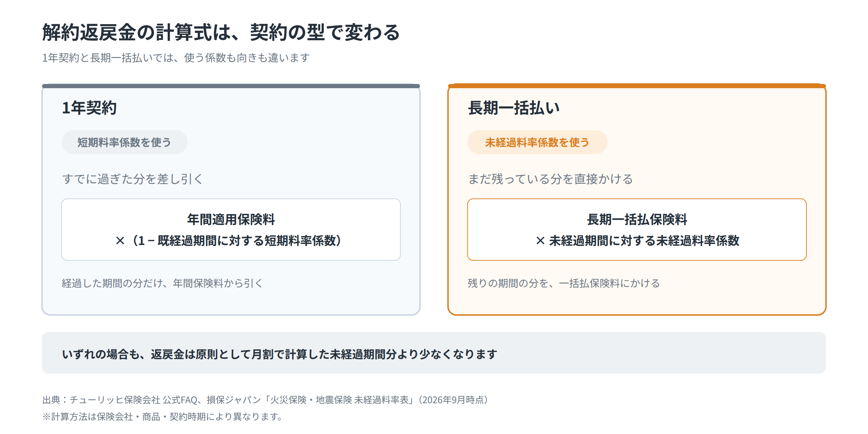Click the 未経過料率係数を使う pill badge
This screenshot has width=868, height=434.
point(537,142)
